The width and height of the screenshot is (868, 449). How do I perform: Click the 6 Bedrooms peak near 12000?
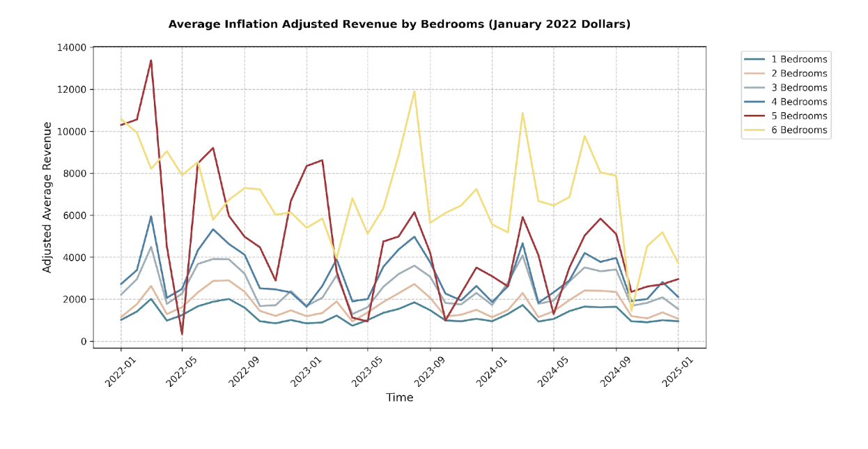(414, 91)
